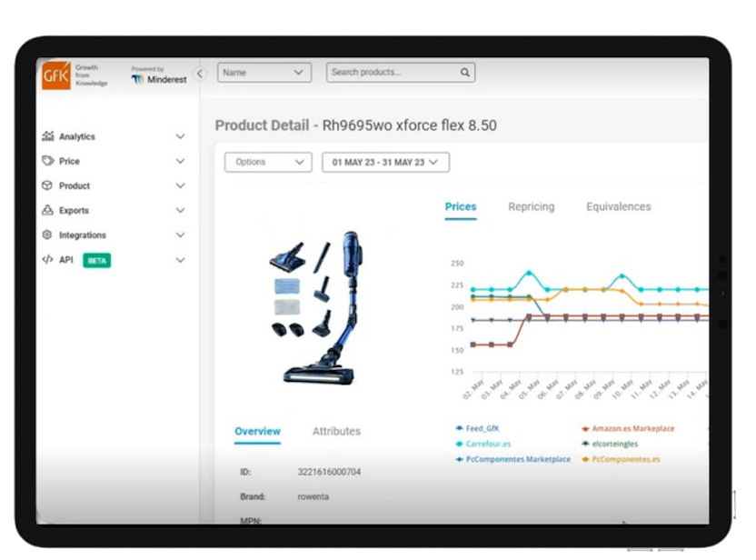This screenshot has width=756, height=560.
Task: Open the Options dropdown
Action: coord(268,162)
